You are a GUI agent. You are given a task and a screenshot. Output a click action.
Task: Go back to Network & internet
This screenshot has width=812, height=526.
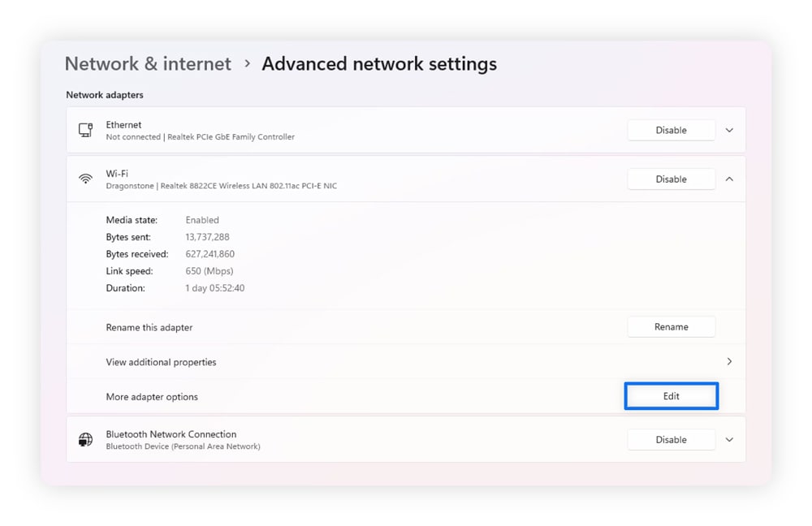coord(147,63)
